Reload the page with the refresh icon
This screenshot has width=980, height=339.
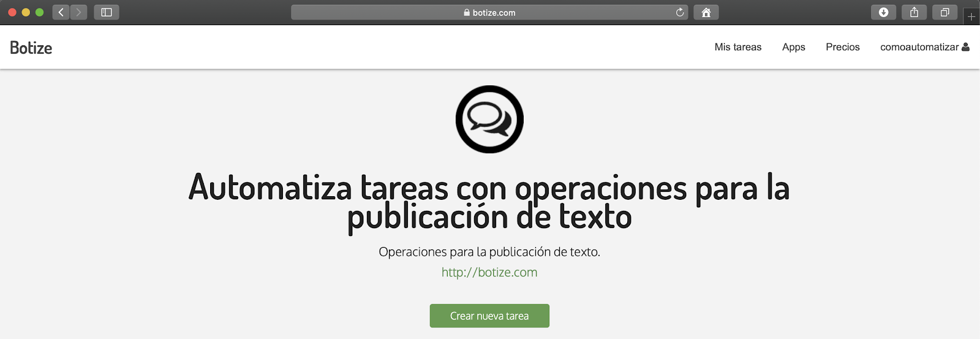pos(679,12)
